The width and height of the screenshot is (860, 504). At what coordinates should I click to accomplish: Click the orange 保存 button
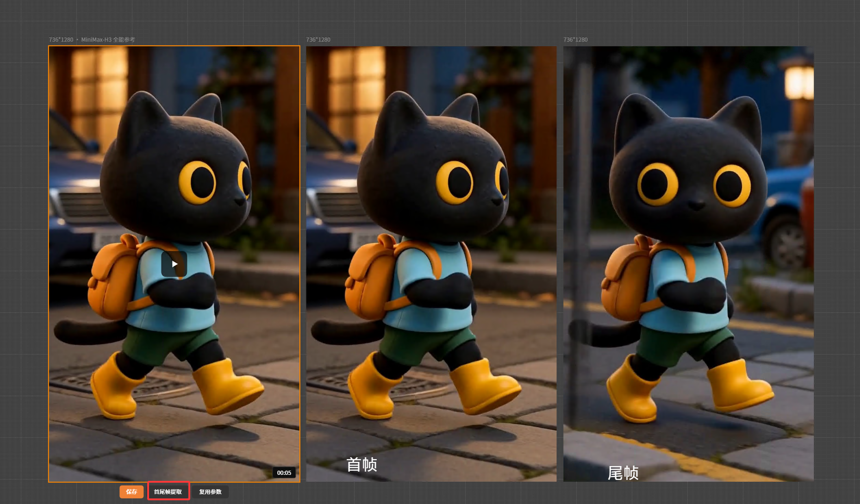pyautogui.click(x=131, y=492)
